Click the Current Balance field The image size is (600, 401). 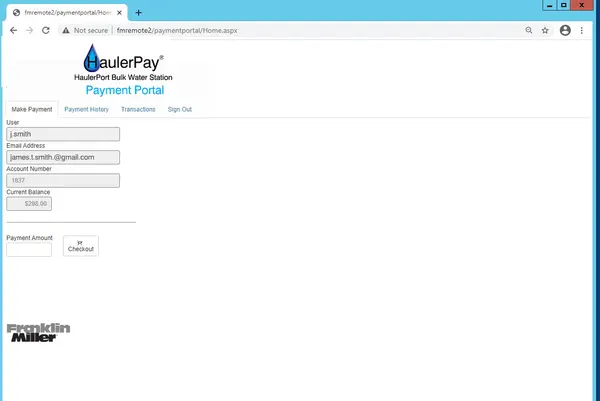[29, 204]
